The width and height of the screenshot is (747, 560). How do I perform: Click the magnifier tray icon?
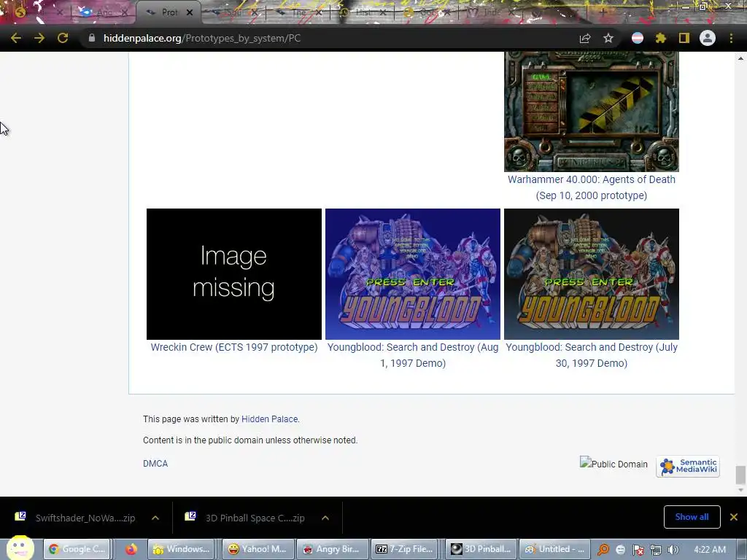point(603,550)
